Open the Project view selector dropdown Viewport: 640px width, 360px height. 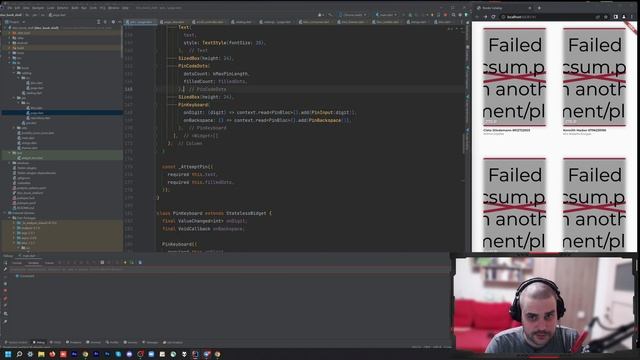point(16,22)
